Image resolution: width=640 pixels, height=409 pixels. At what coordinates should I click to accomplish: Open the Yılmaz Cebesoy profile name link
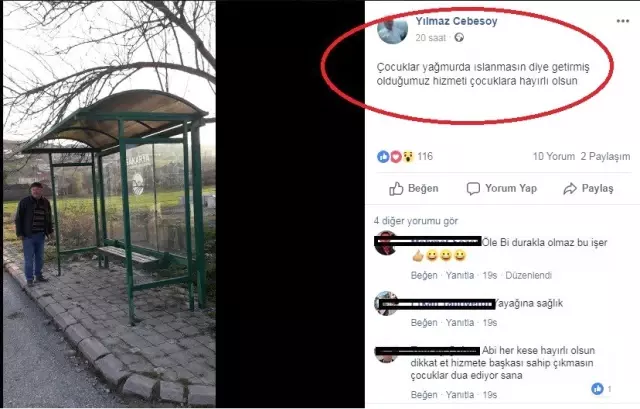(x=456, y=21)
